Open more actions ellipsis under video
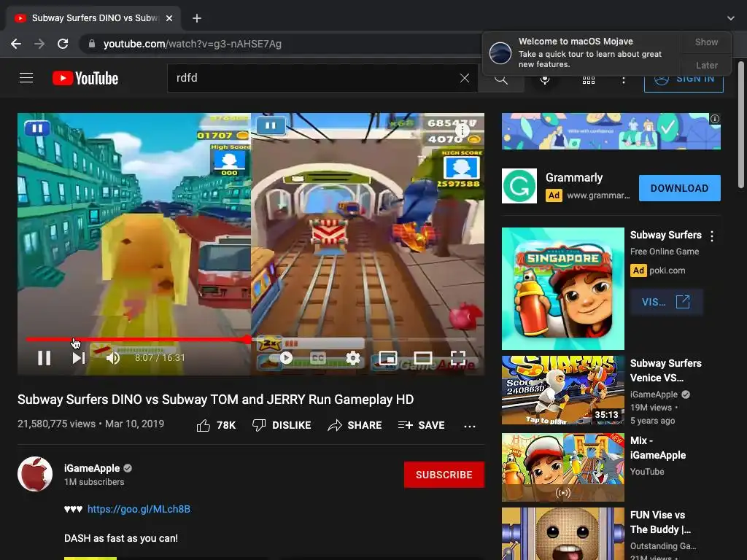 tap(470, 426)
